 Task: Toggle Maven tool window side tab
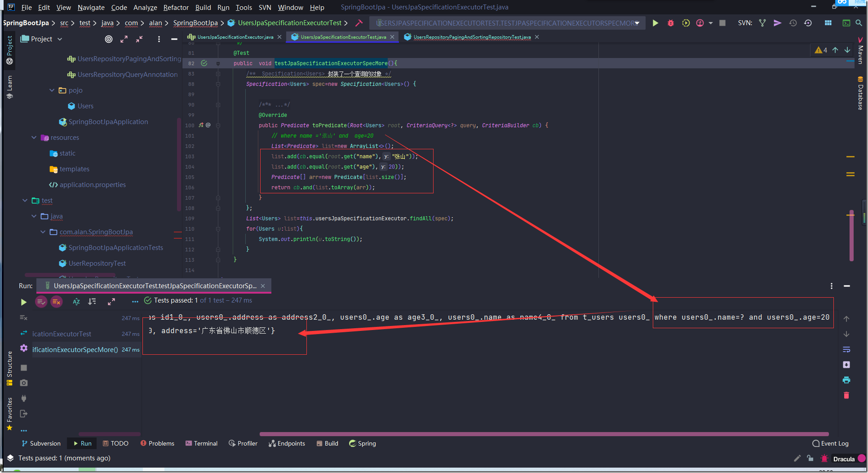pos(860,50)
